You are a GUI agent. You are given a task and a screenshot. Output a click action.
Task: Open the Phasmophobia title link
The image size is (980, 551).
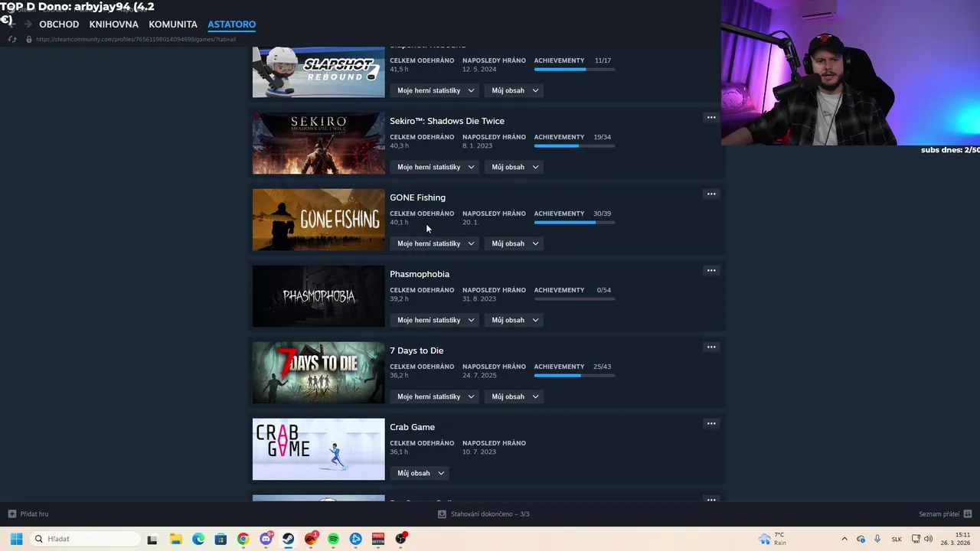[420, 274]
